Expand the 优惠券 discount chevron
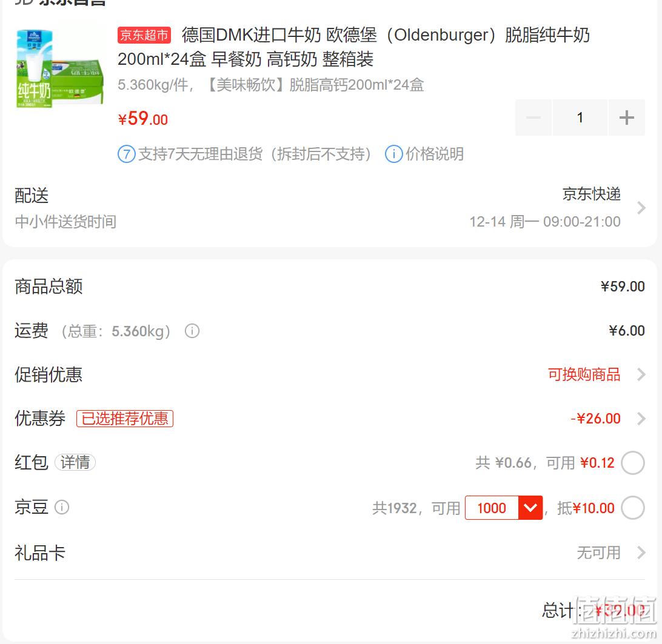The image size is (662, 644). [x=641, y=419]
